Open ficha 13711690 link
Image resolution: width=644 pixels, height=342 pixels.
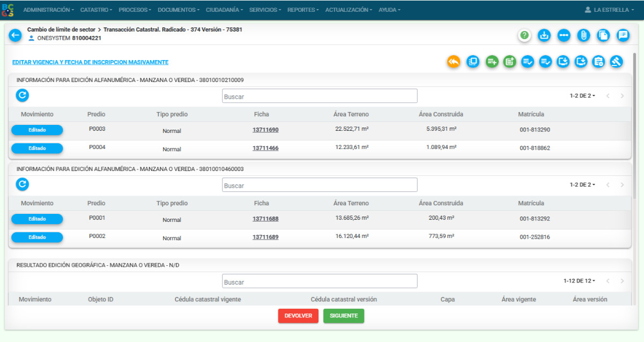[x=265, y=130]
